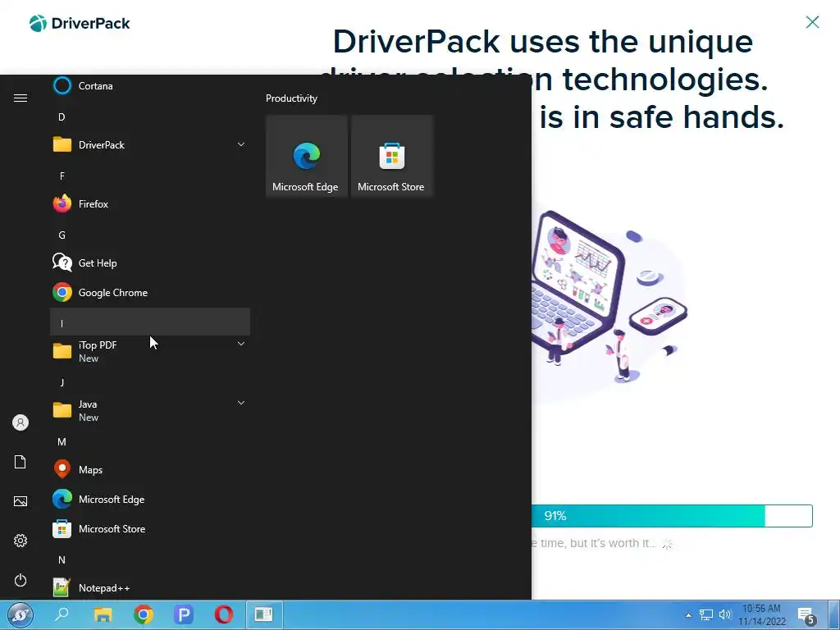Click the DriverPack logo at top left
840x630 pixels.
pyautogui.click(x=80, y=23)
